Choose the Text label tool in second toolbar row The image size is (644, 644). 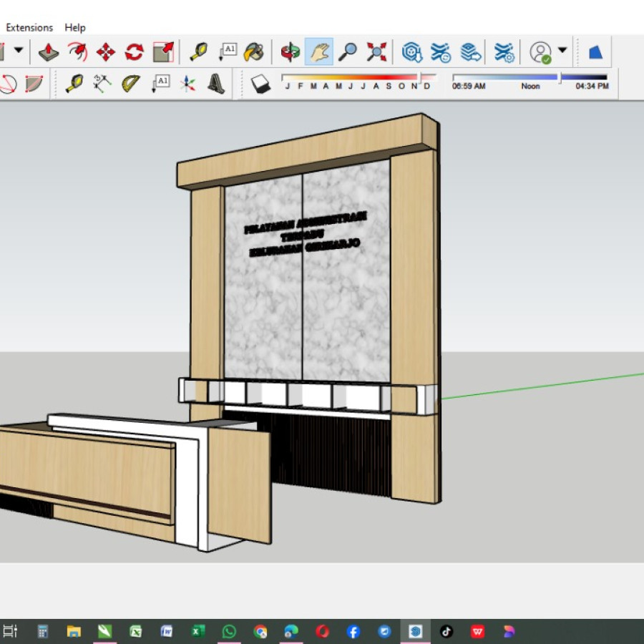coord(160,84)
